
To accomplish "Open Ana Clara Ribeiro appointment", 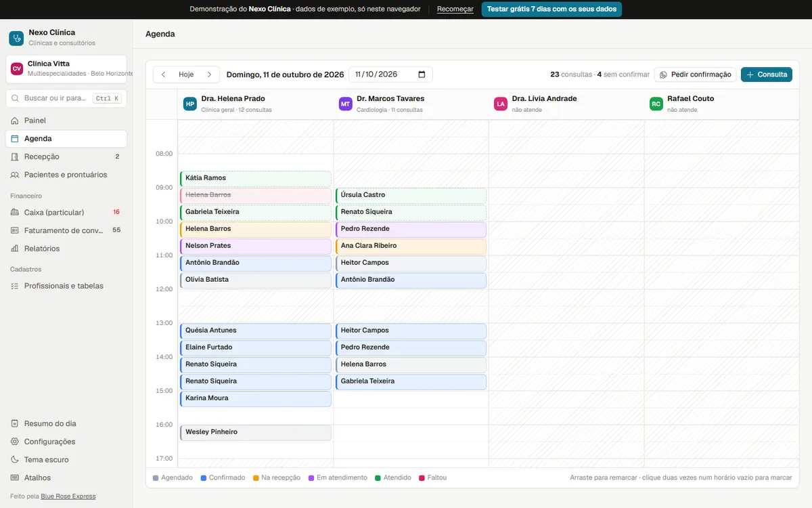I will pyautogui.click(x=411, y=246).
